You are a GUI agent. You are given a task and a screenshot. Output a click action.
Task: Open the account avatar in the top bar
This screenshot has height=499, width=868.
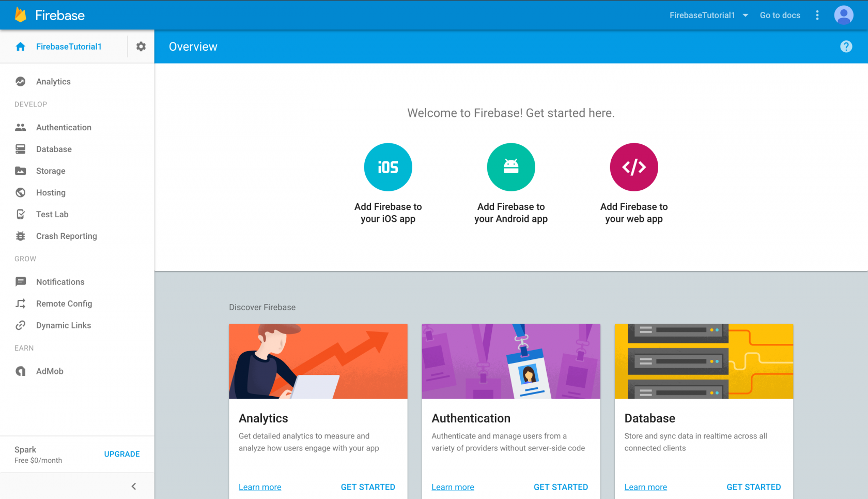click(844, 15)
